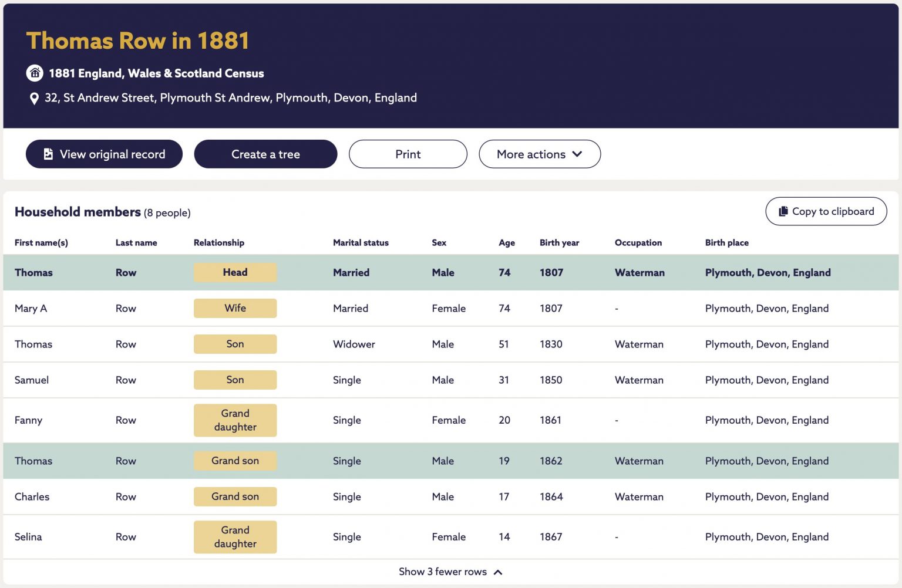902x588 pixels.
Task: Click birth year 1850 in Samuel's row
Action: (551, 380)
